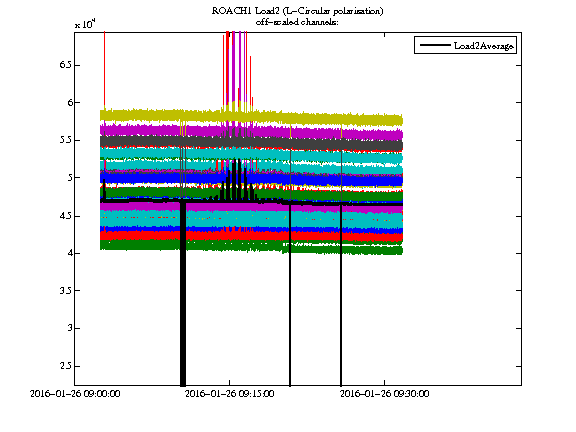Click the 5.5 y-axis tick label
The image size is (576, 432).
[x=64, y=140]
